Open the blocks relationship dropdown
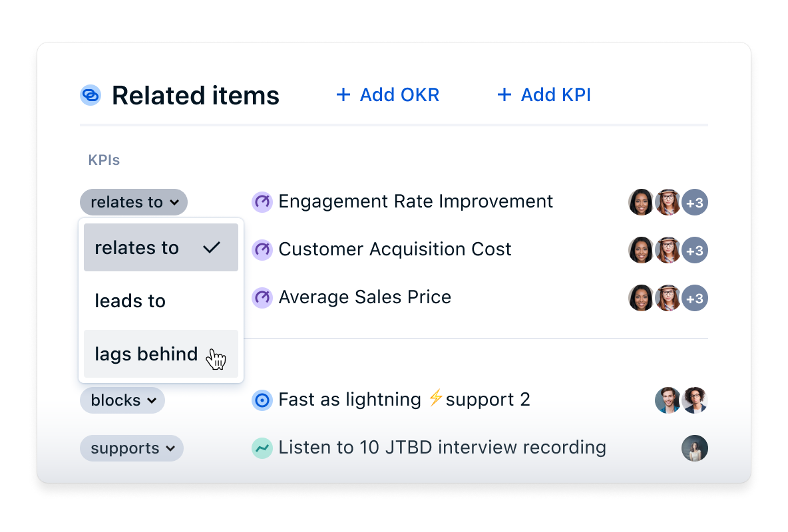The width and height of the screenshot is (788, 532). [x=122, y=400]
